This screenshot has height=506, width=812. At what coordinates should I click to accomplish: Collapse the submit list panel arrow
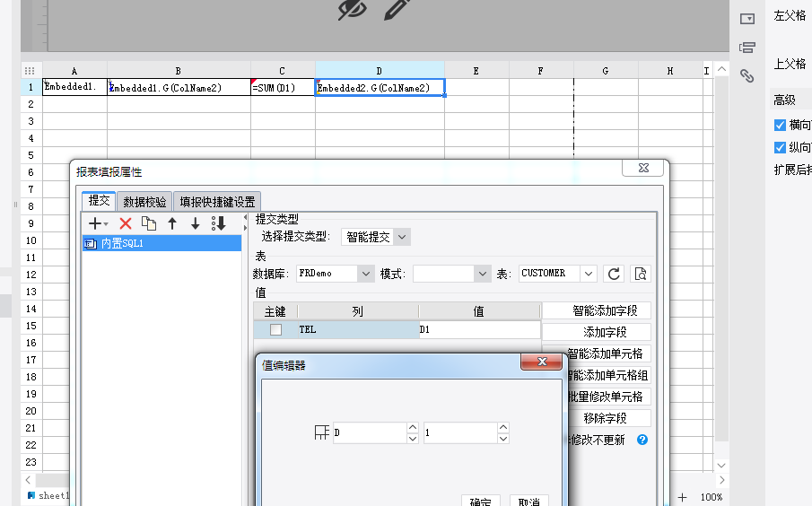tap(246, 217)
